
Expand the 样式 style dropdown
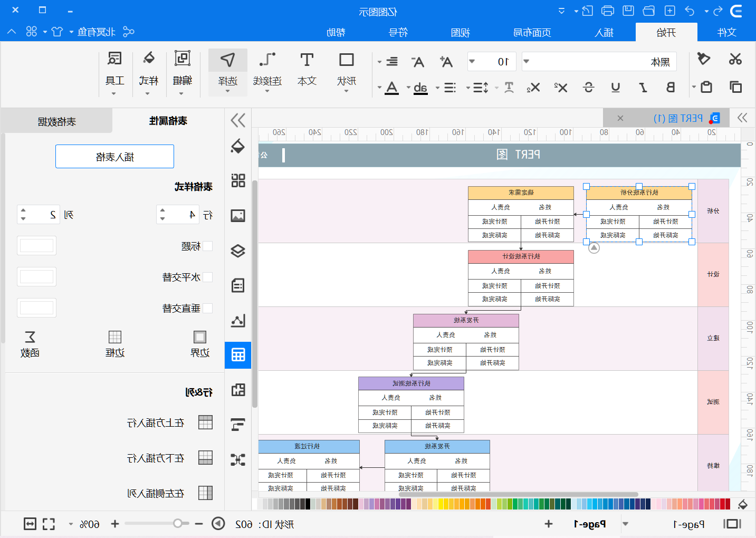tap(148, 94)
